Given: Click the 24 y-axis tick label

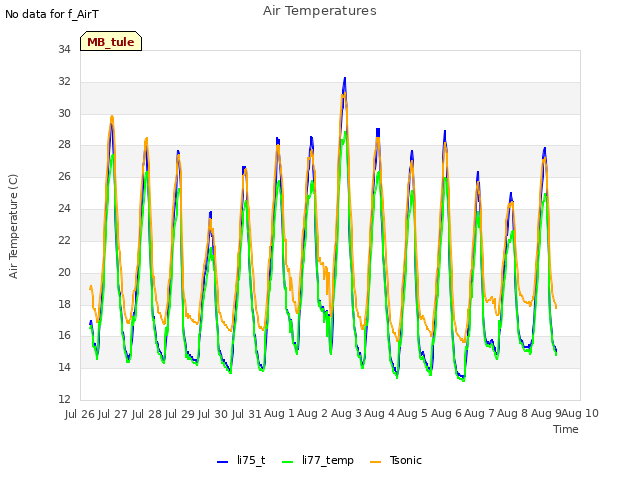Looking at the screenshot, I should click(x=64, y=209).
